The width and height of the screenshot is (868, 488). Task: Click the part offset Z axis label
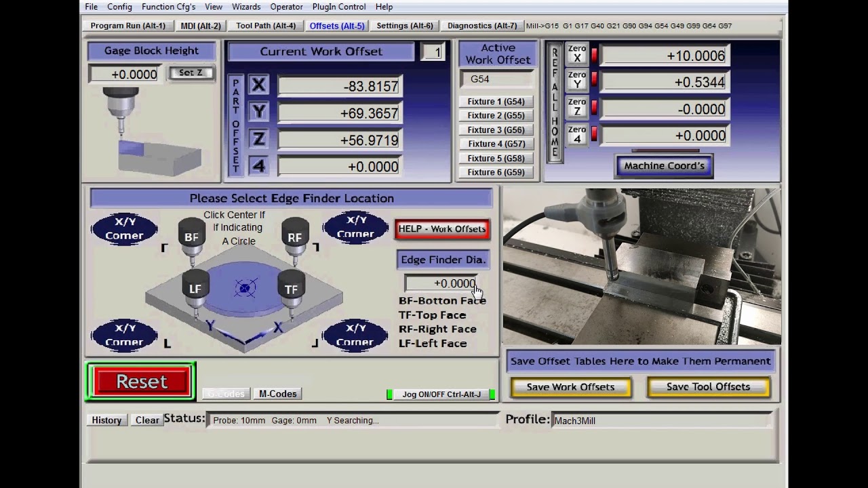[x=258, y=140]
